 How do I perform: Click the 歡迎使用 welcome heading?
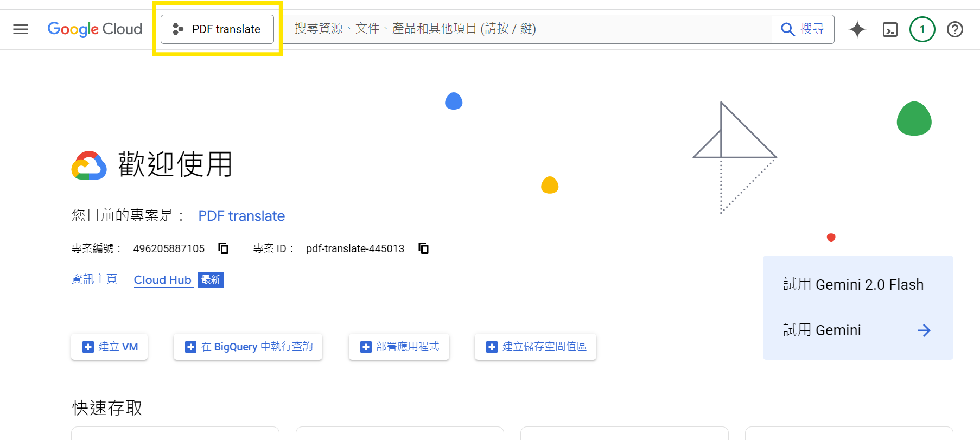(x=175, y=164)
